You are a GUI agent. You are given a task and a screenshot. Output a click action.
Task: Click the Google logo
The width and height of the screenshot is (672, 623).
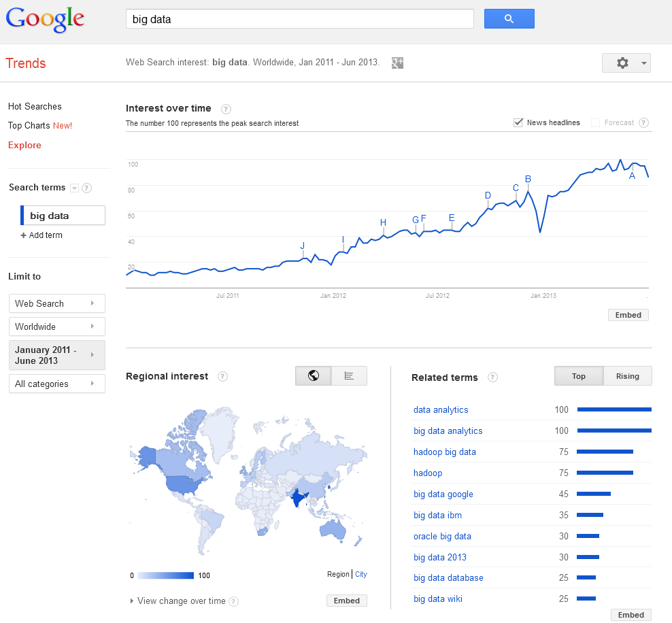[45, 19]
